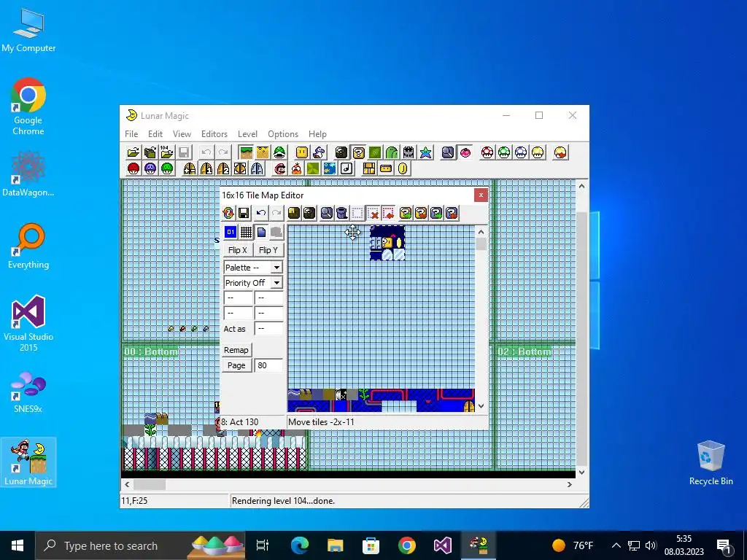Viewport: 747px width, 560px height.
Task: Open the View menu
Action: (182, 134)
